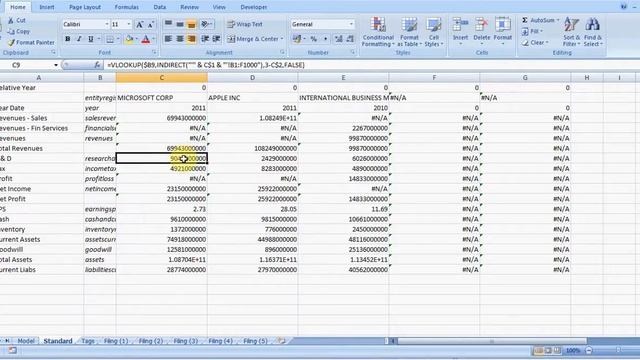The image size is (640, 360).
Task: Decrease font size with Shrink Font
Action: tap(151, 24)
